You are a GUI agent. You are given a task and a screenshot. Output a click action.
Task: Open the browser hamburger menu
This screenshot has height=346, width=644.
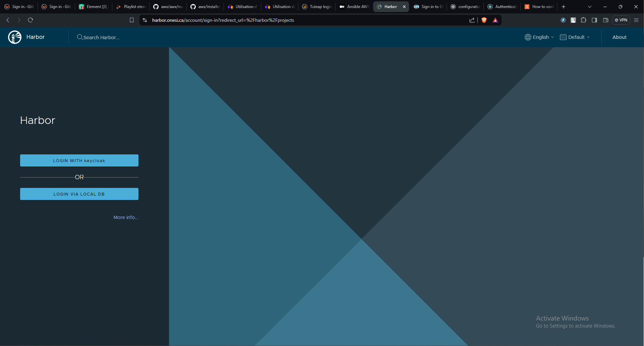636,20
